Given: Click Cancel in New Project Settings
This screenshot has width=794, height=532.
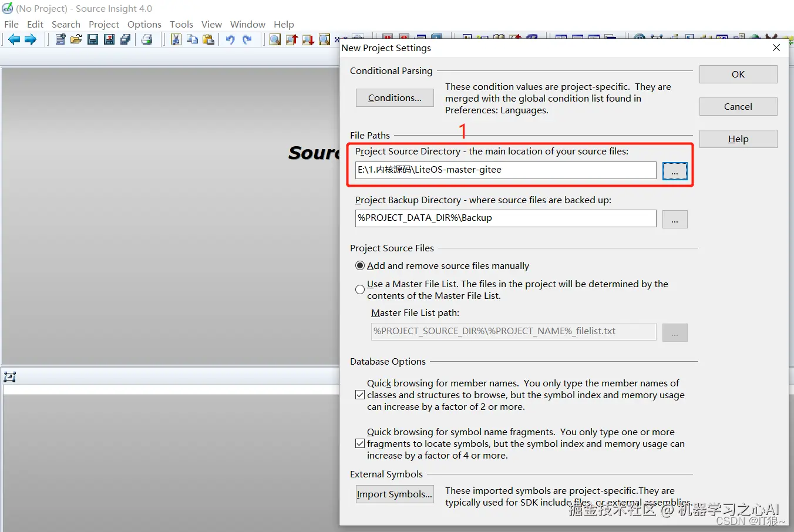Looking at the screenshot, I should click(x=738, y=106).
